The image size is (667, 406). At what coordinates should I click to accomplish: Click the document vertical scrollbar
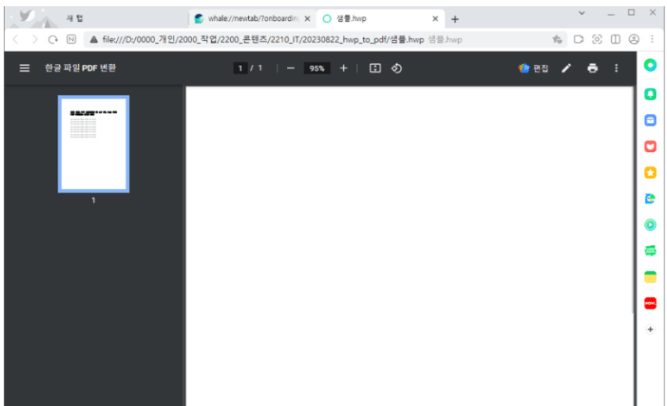[634, 200]
